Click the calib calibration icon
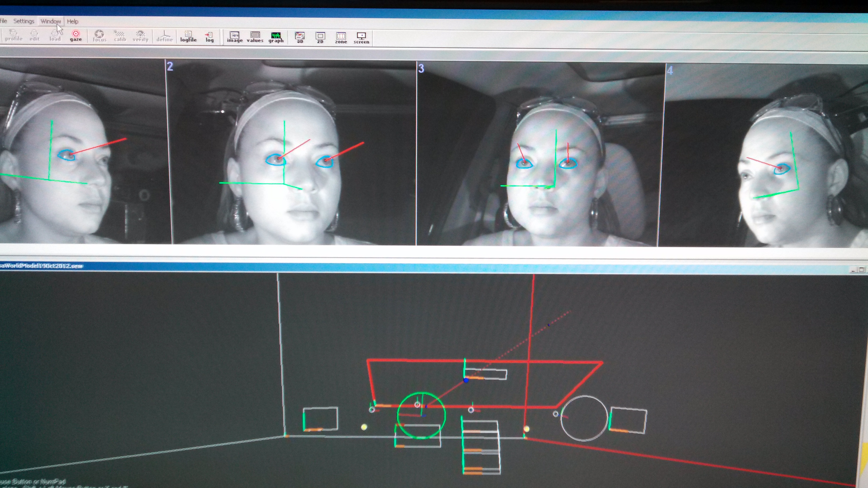868x488 pixels. coord(120,36)
